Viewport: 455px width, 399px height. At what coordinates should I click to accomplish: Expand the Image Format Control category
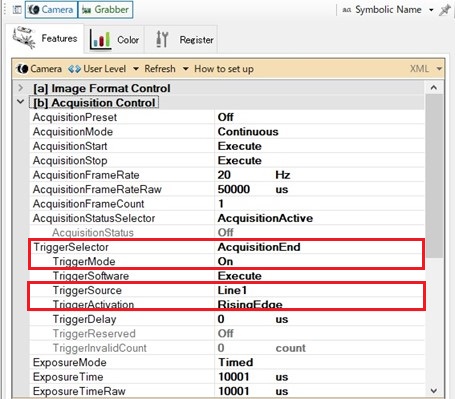21,88
